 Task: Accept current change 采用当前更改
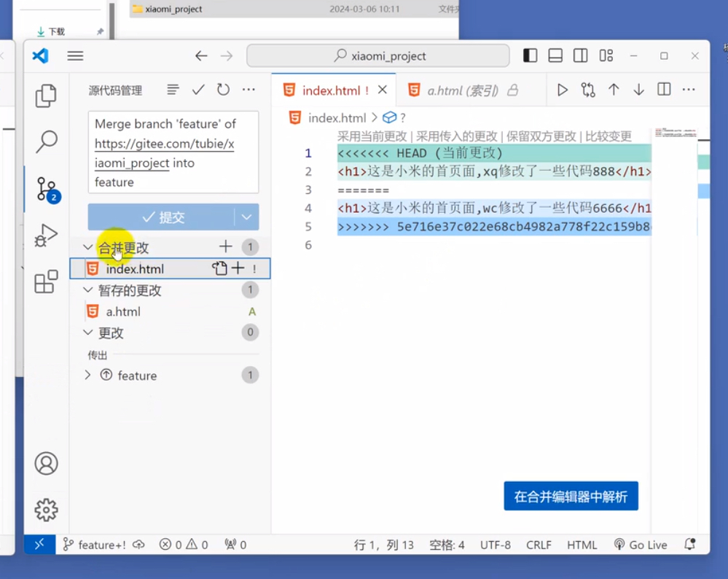pyautogui.click(x=372, y=136)
